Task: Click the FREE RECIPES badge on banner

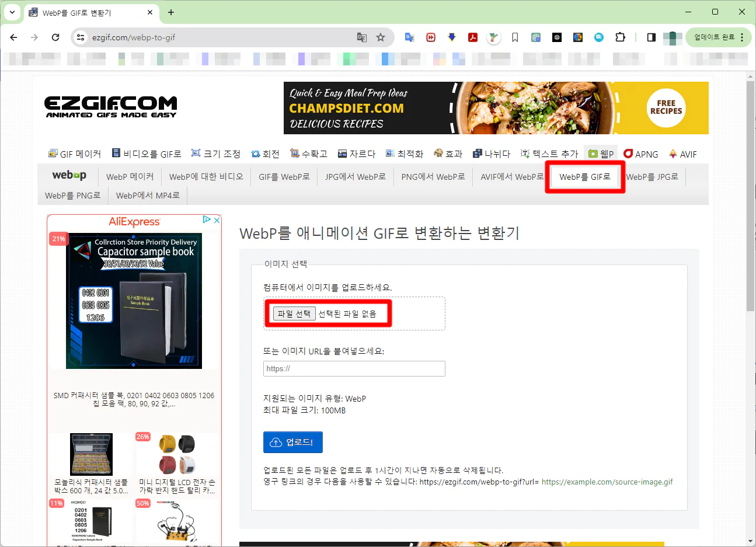Action: [x=666, y=107]
